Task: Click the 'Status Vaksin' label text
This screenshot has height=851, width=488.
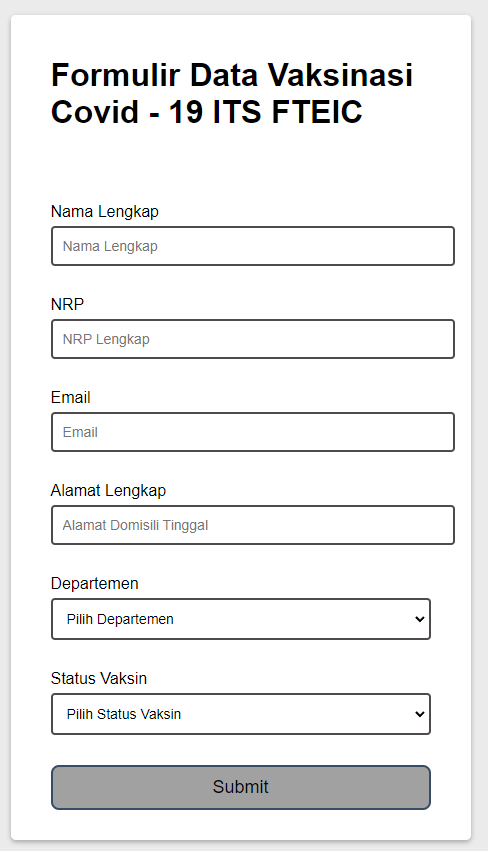Action: point(99,678)
